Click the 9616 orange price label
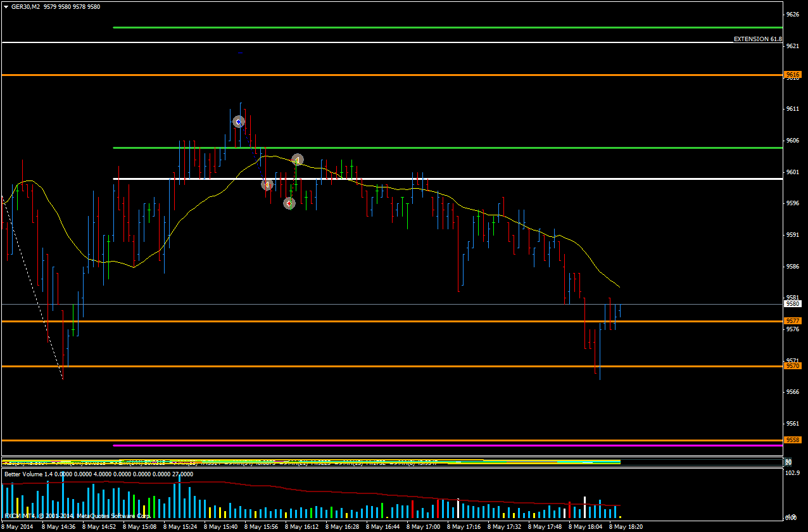 pyautogui.click(x=793, y=75)
